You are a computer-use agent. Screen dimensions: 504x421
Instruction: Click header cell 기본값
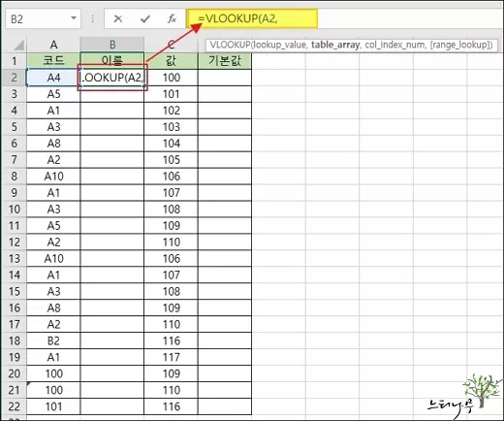pyautogui.click(x=225, y=61)
